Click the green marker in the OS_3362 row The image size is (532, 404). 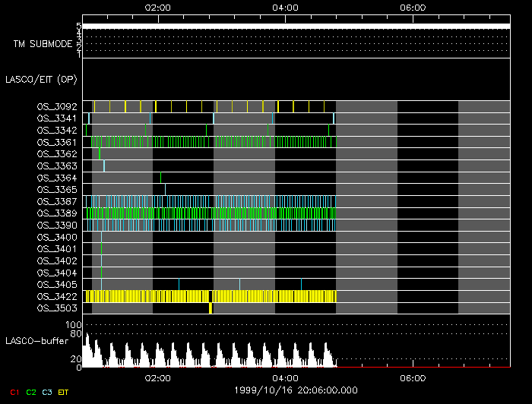click(99, 154)
